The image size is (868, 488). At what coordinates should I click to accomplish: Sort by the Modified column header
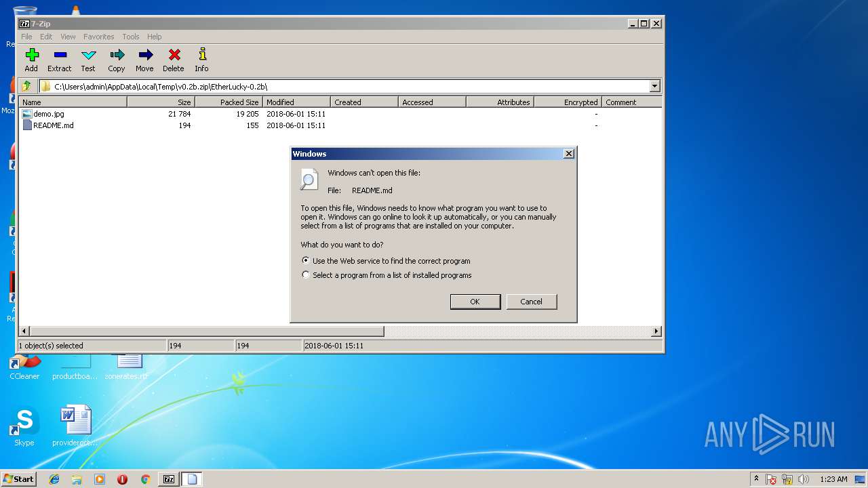pyautogui.click(x=297, y=102)
